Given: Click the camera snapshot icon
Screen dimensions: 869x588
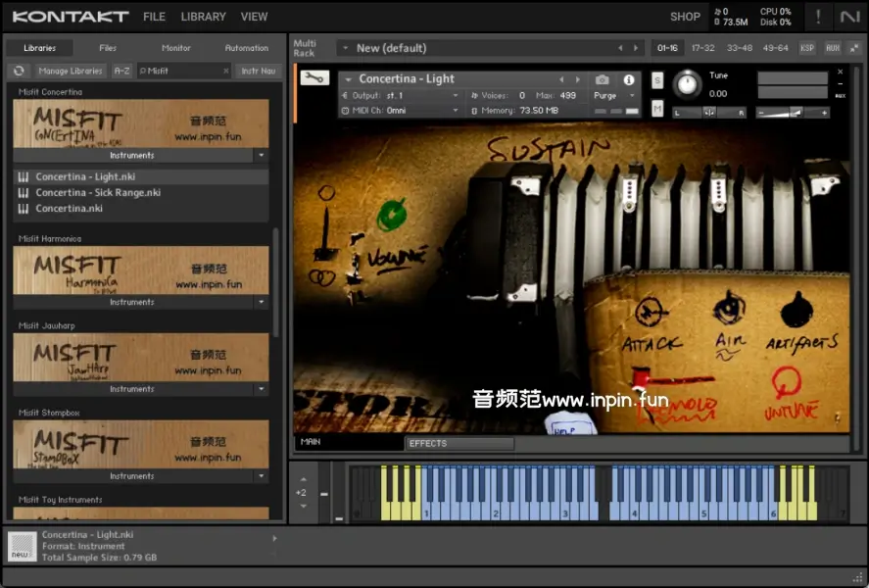Looking at the screenshot, I should pyautogui.click(x=603, y=79).
